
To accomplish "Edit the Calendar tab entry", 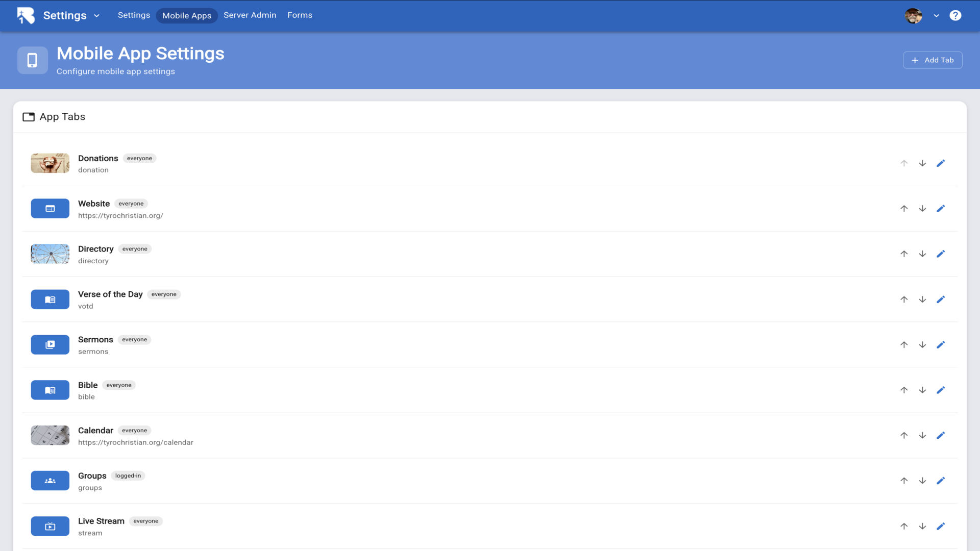I will pos(941,436).
